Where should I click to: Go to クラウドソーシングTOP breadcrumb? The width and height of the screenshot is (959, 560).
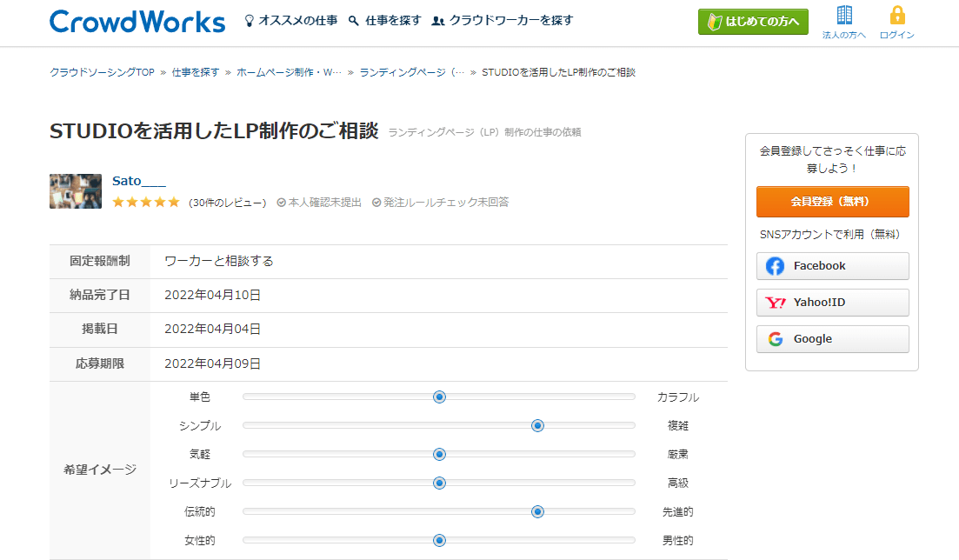pos(102,72)
